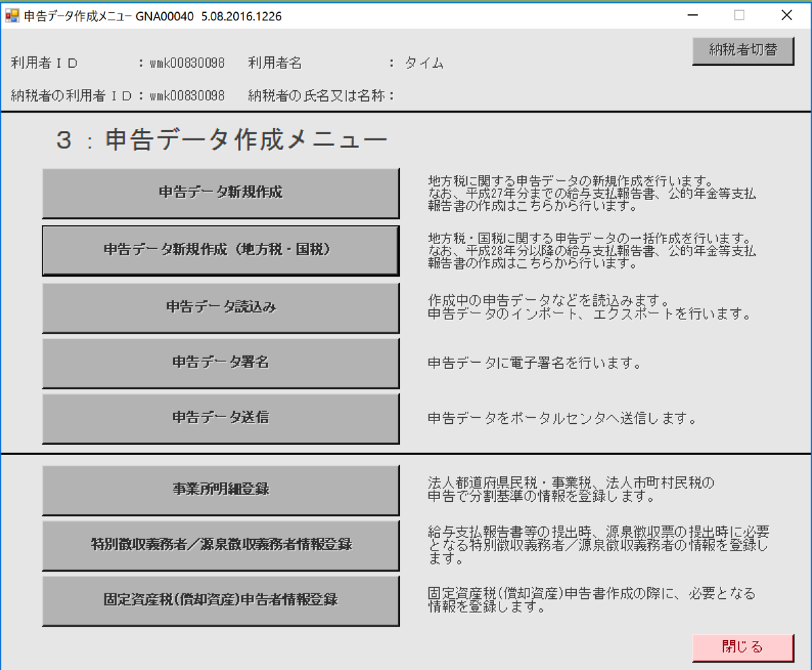
Task: Open 固定資産税(償却資産)申告者情報登録 button
Action: (220, 601)
